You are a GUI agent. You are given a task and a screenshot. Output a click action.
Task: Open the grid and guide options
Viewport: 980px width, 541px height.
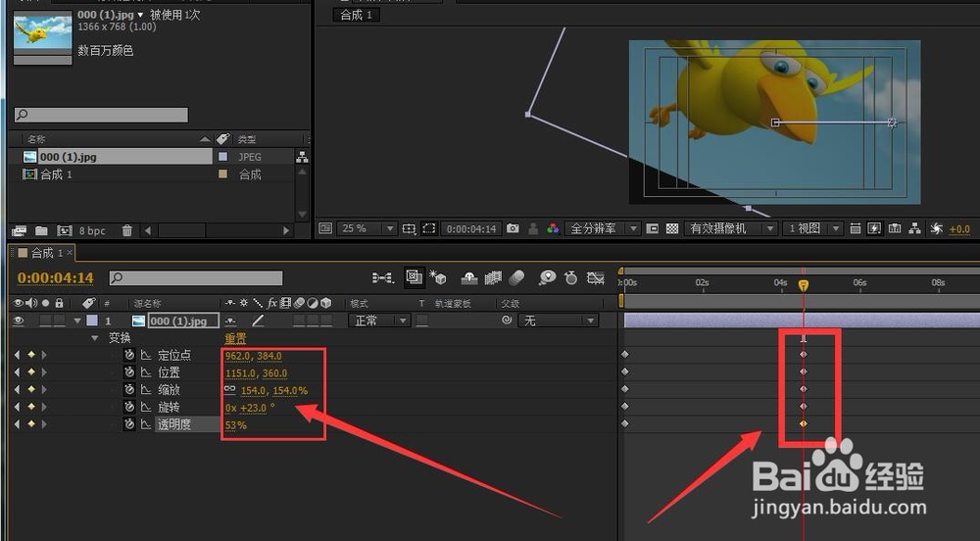tap(409, 228)
